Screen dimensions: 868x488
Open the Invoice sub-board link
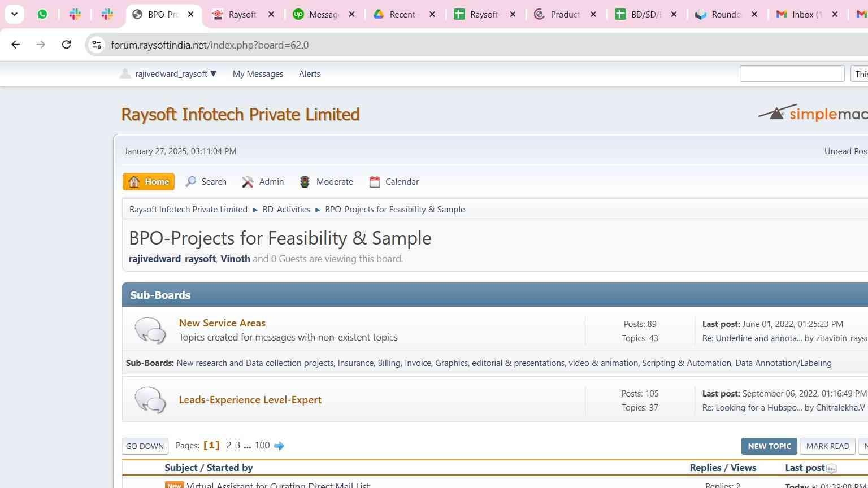point(418,363)
